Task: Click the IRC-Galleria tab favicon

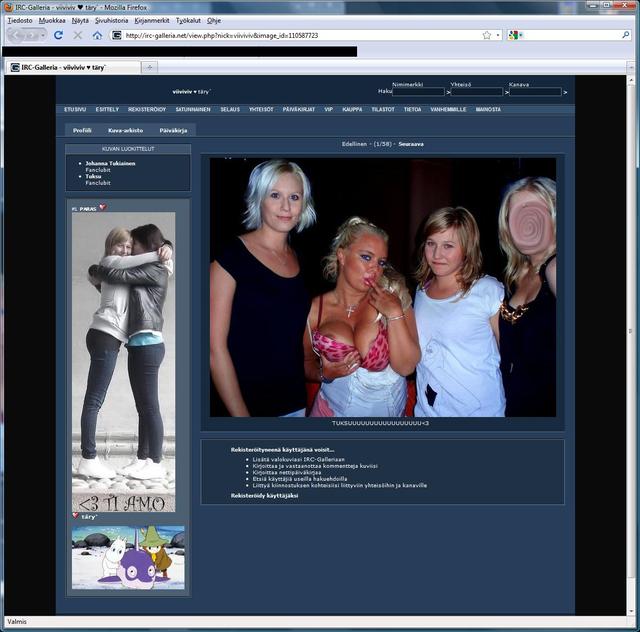Action: pyautogui.click(x=15, y=67)
